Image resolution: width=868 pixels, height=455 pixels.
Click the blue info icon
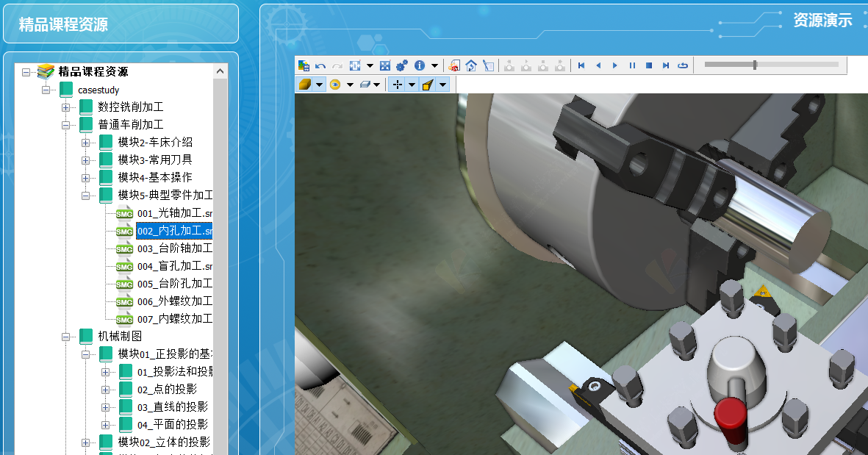[x=420, y=65]
